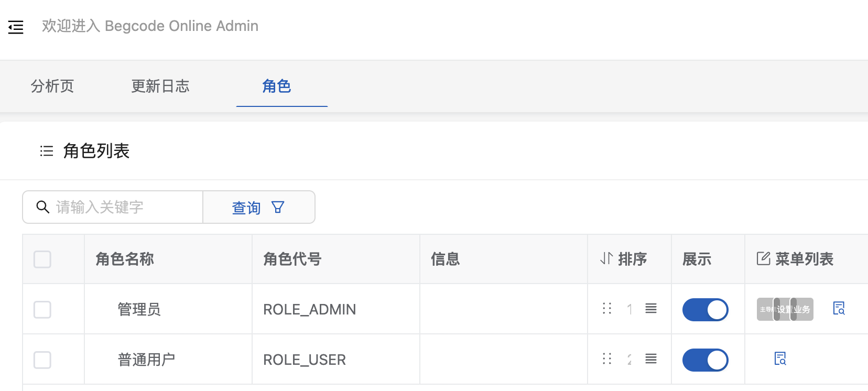Click the filter funnel icon beside 查询

(x=278, y=208)
